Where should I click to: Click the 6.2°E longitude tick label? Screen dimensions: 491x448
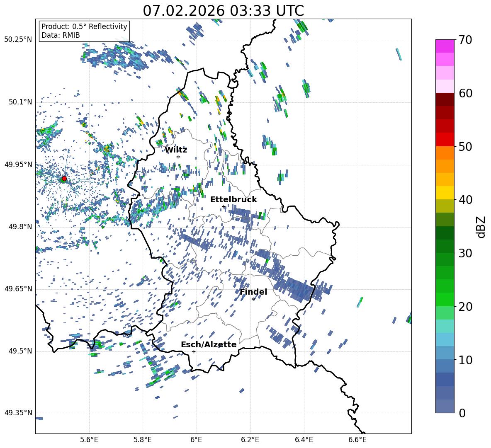(x=250, y=440)
